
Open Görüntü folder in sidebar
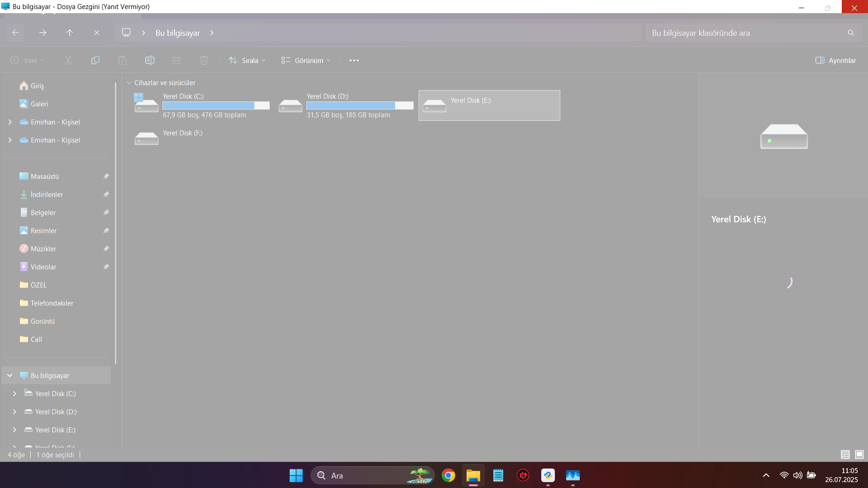click(x=56, y=321)
